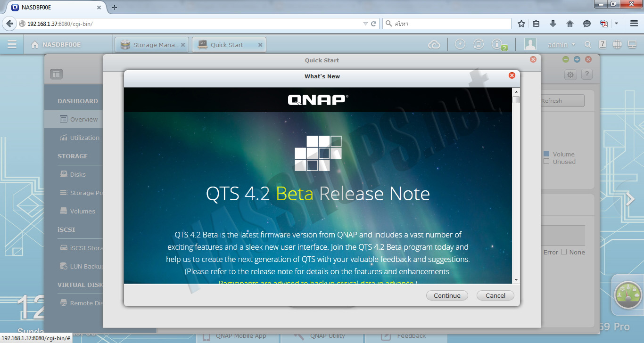
Task: Click desktop preferences monitor icon
Action: 632,44
